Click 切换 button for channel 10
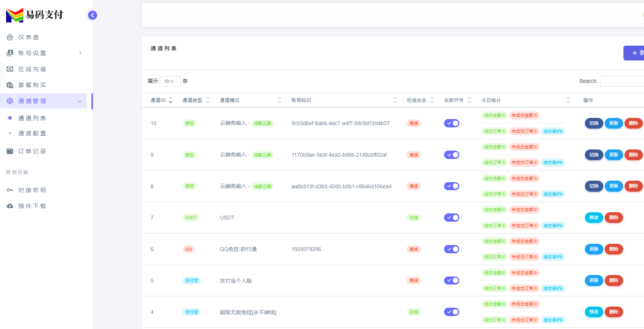This screenshot has width=644, height=329. [x=594, y=123]
